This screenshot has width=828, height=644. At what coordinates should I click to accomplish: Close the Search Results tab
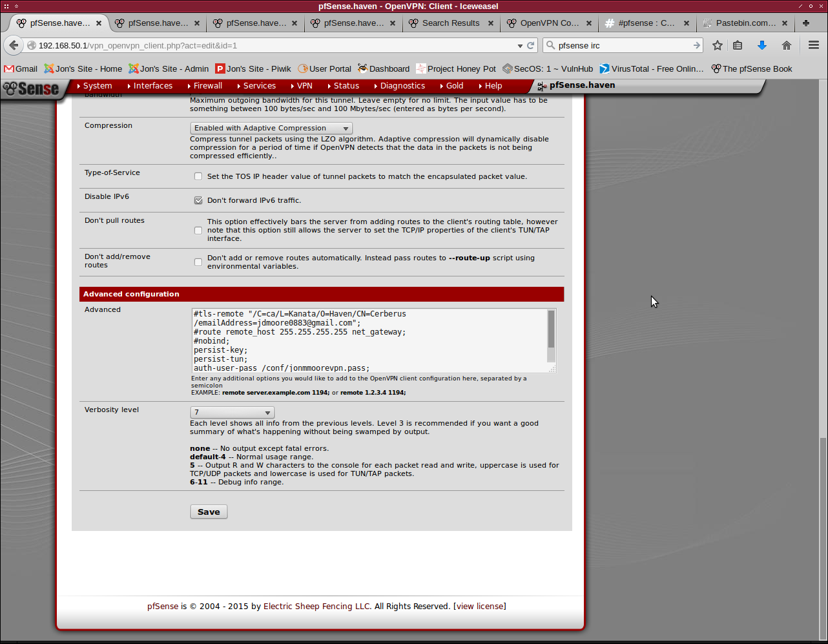490,23
